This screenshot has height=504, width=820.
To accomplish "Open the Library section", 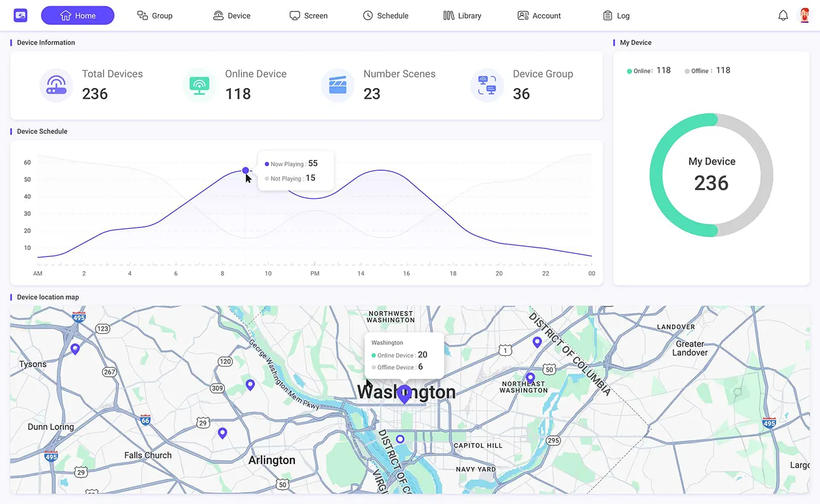I will coord(462,15).
